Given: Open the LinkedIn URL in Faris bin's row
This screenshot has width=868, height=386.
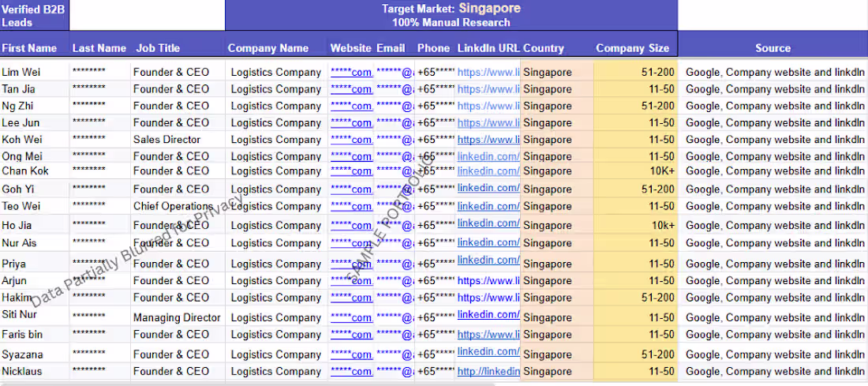Looking at the screenshot, I should 488,335.
